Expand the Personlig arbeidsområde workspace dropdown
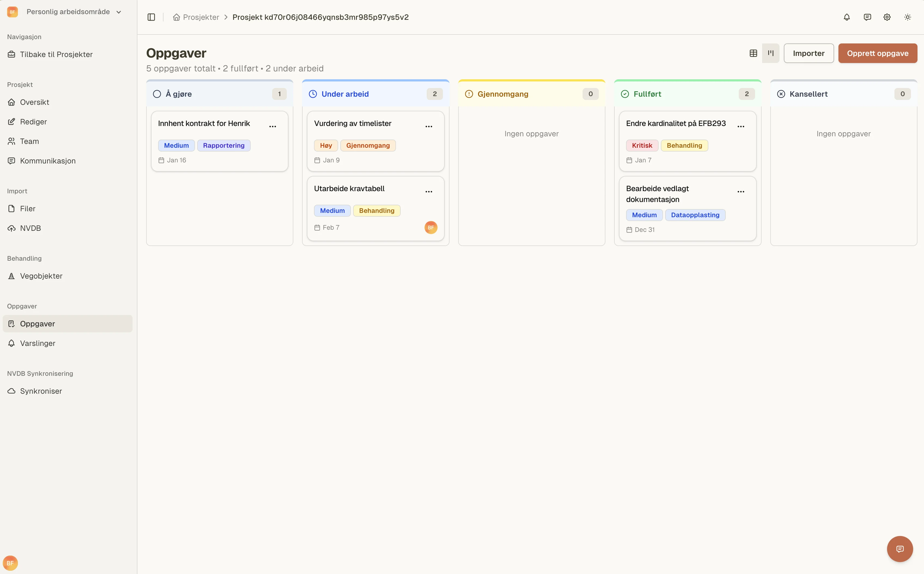Viewport: 924px width, 574px height. click(x=68, y=12)
